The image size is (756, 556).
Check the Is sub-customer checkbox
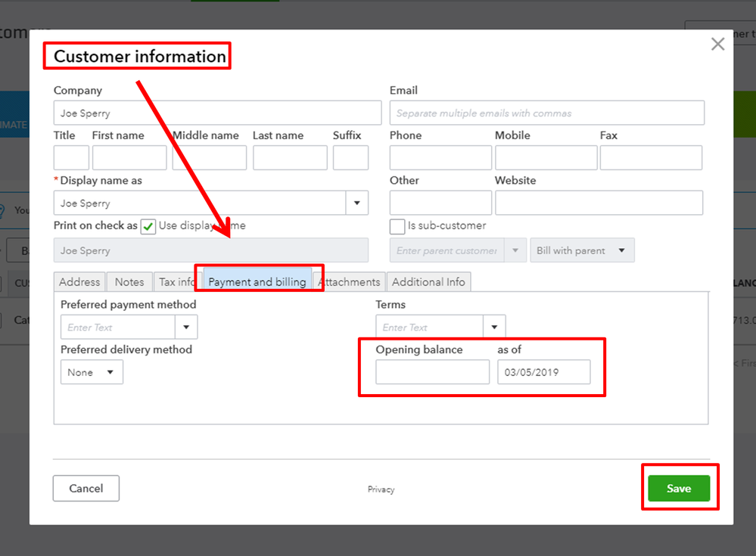tap(397, 226)
